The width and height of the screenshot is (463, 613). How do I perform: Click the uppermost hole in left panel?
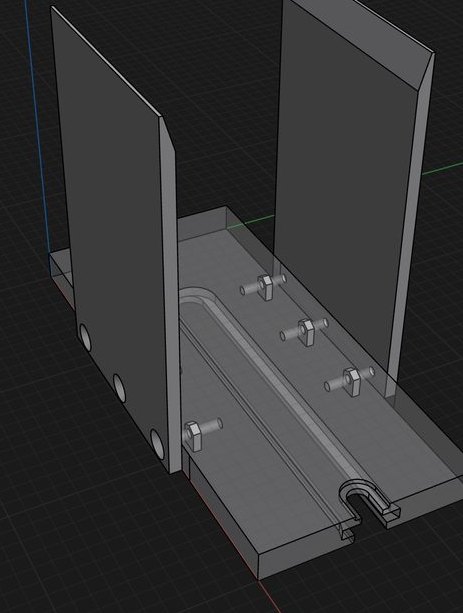tap(85, 337)
